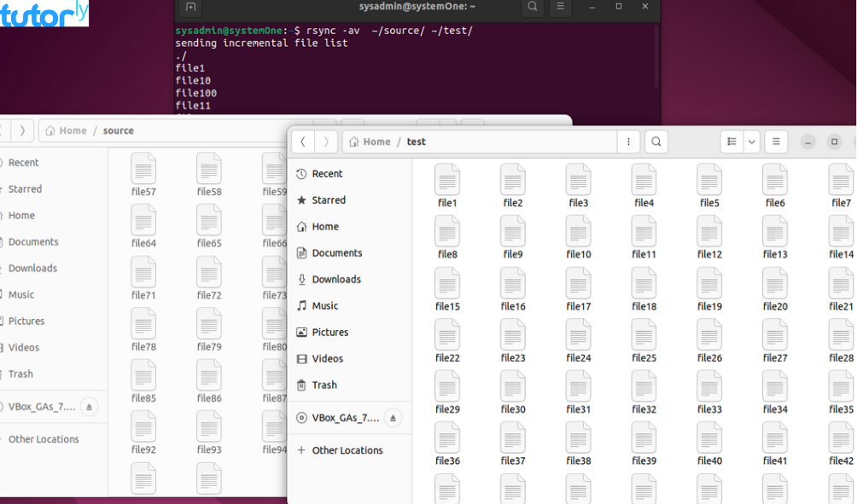The image size is (857, 504).
Task: Select file16 in test folder
Action: coord(513,289)
